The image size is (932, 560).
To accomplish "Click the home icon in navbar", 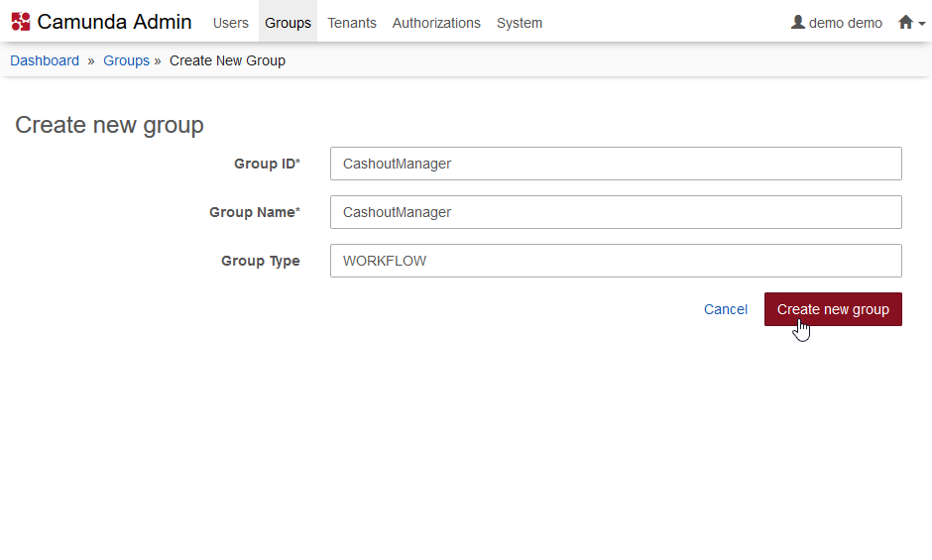I will pos(905,22).
